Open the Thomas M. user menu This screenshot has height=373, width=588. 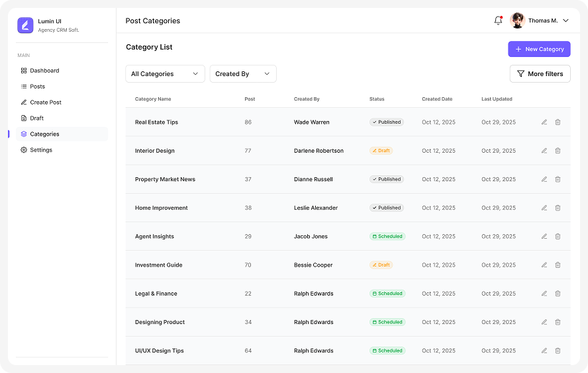tap(565, 21)
